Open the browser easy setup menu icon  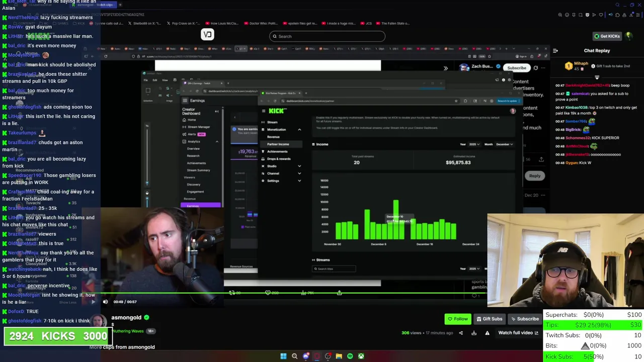(638, 15)
